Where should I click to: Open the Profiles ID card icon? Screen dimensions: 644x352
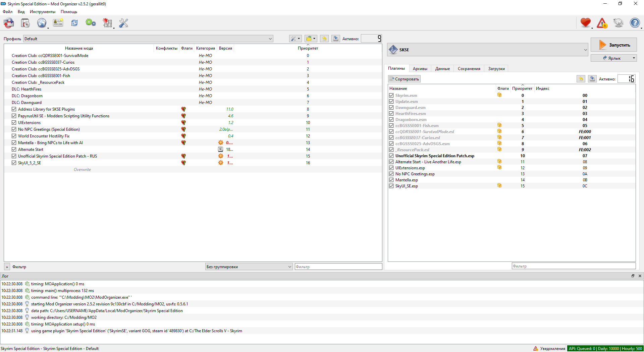58,23
